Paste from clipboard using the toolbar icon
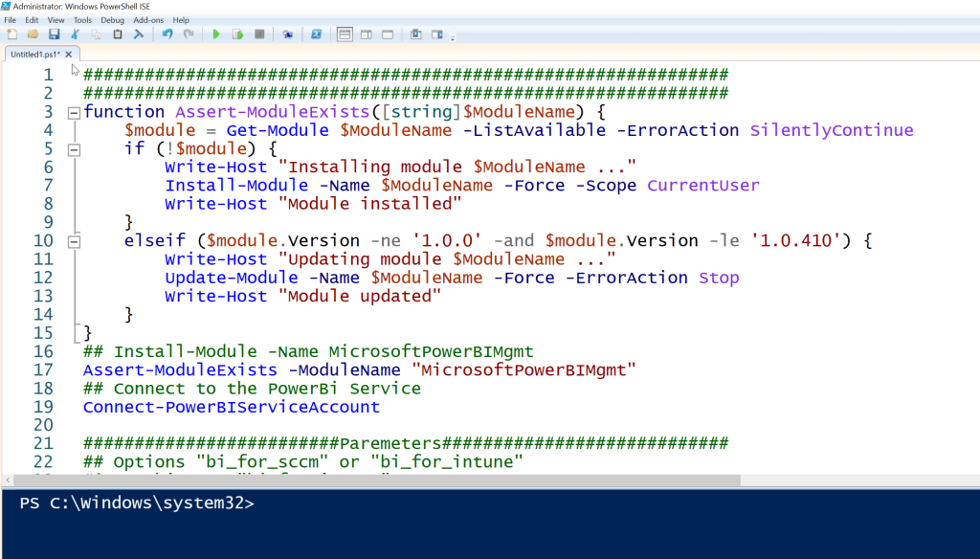 117,34
